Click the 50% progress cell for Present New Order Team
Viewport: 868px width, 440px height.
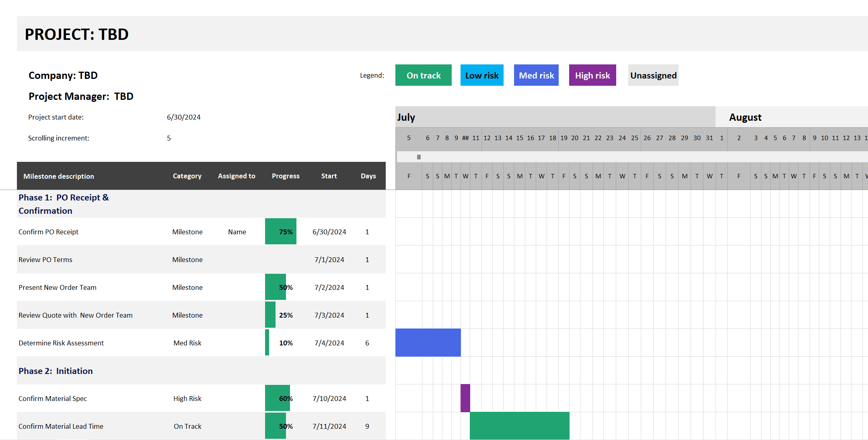281,287
